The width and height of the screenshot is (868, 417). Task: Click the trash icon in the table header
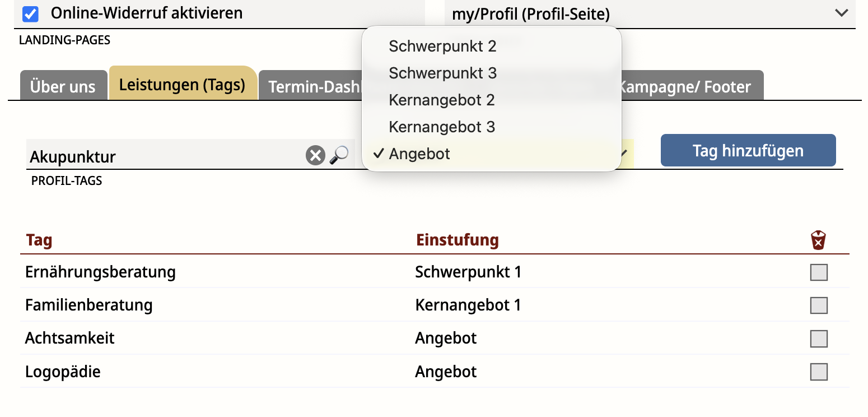819,240
